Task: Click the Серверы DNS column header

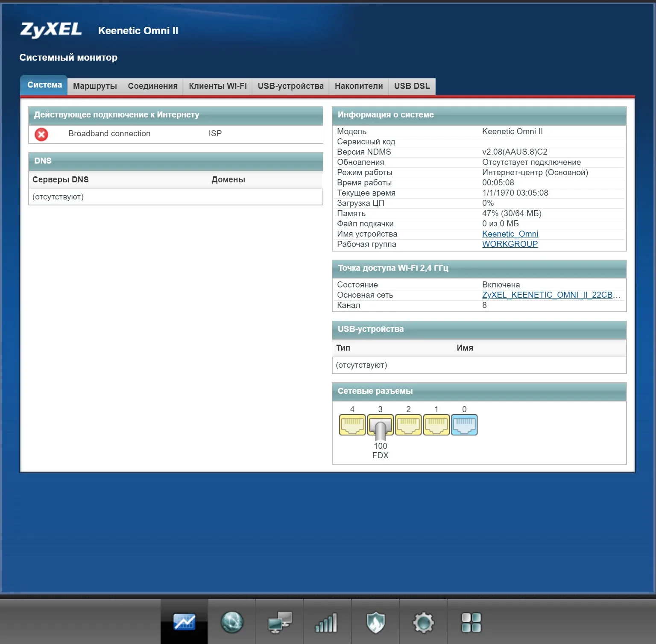Action: tap(61, 180)
